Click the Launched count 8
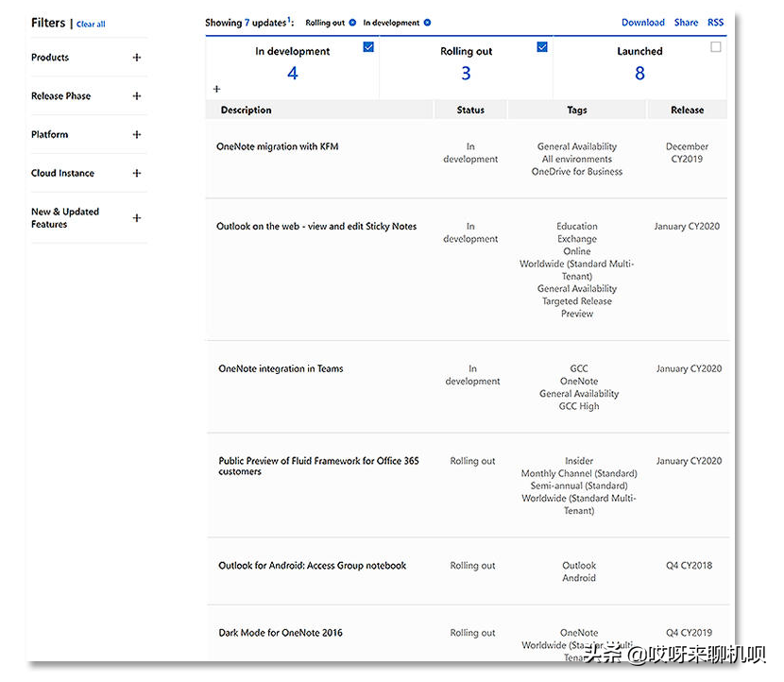 640,74
